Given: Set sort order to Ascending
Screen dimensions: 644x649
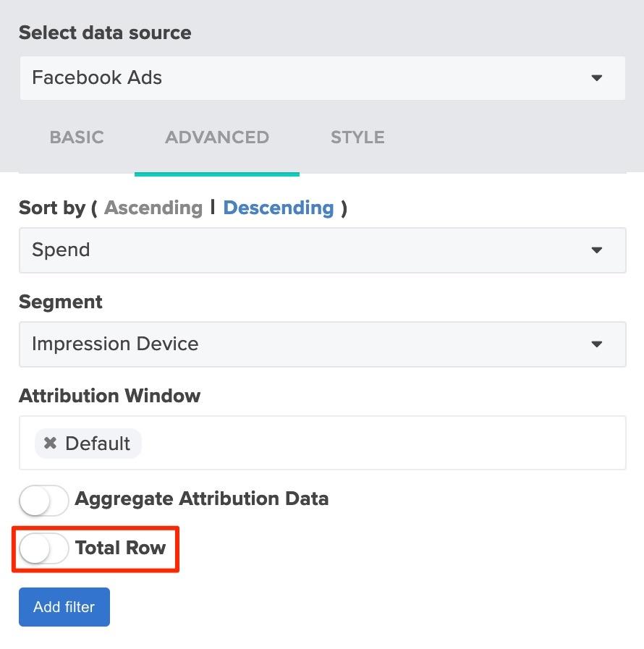Looking at the screenshot, I should coord(153,208).
